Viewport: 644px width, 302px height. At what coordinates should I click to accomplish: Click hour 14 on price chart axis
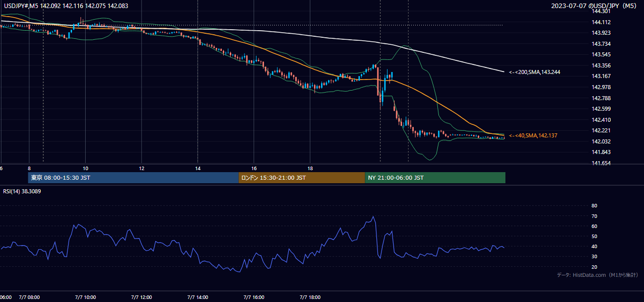(x=198, y=168)
